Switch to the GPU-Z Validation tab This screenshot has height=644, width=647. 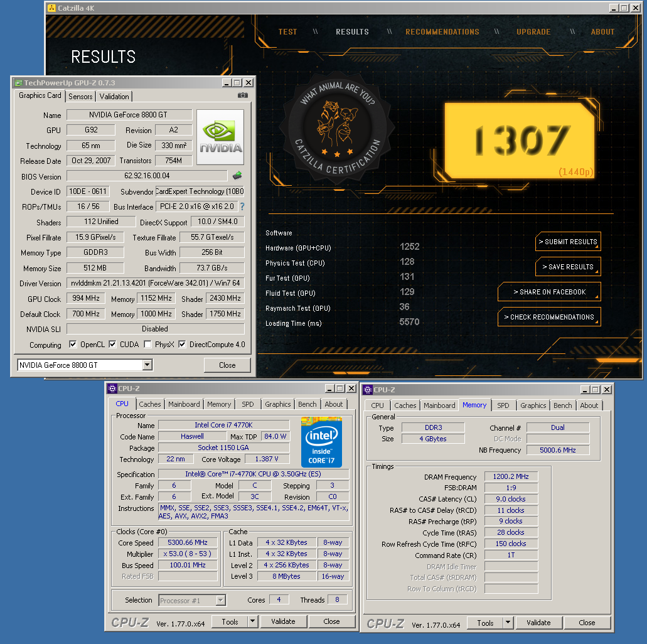(114, 97)
